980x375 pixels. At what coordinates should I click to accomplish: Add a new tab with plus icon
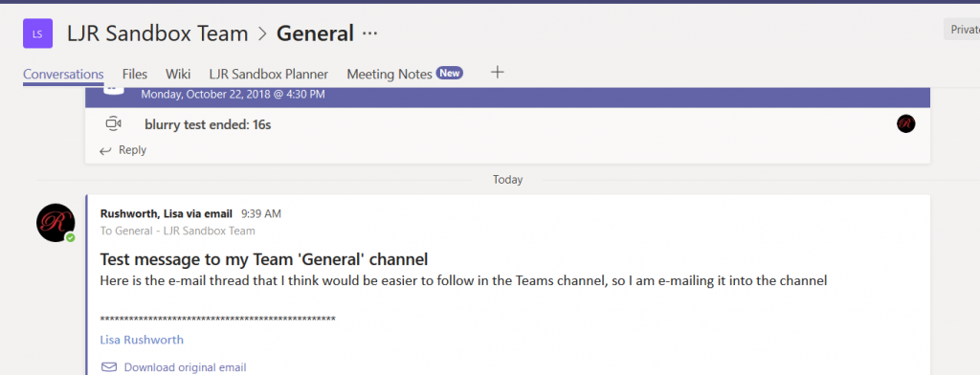point(497,73)
